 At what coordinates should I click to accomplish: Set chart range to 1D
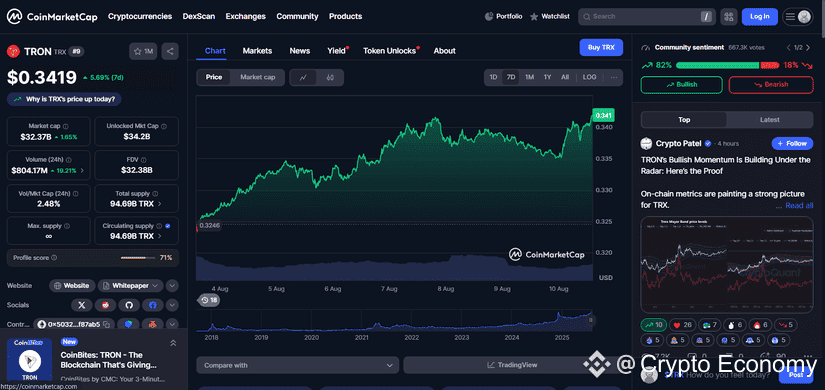pyautogui.click(x=493, y=77)
